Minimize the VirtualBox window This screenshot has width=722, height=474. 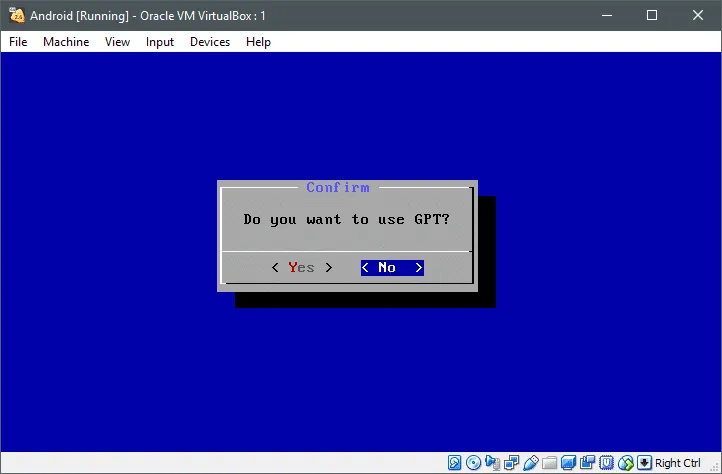[607, 15]
